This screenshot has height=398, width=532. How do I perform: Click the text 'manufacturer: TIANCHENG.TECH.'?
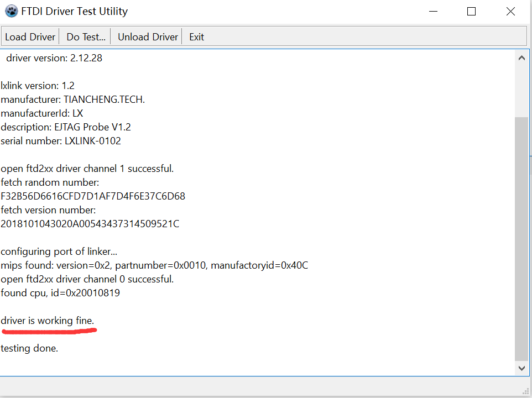[72, 99]
